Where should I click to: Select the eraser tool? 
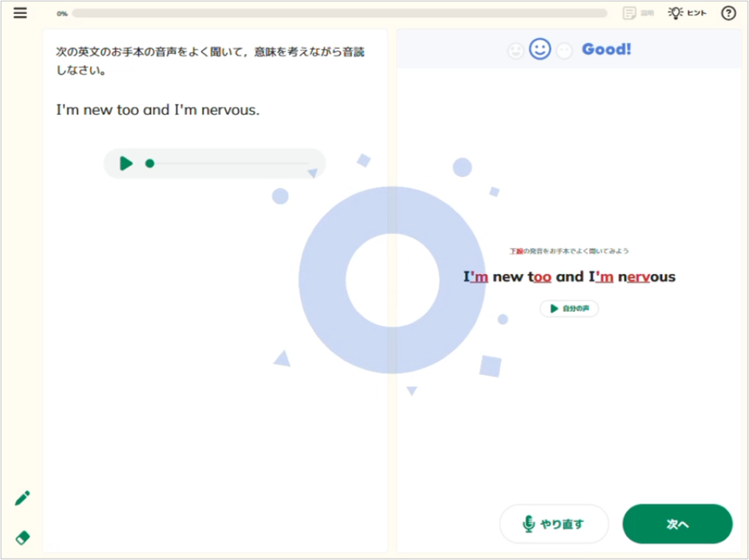click(x=23, y=537)
